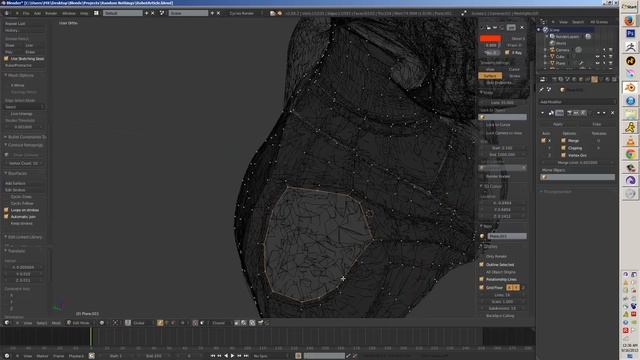Jump to the timeline start frame

pos(213,356)
